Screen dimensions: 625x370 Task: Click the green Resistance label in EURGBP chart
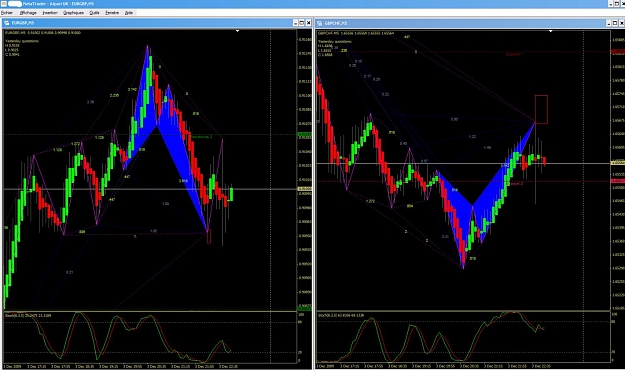(202, 137)
